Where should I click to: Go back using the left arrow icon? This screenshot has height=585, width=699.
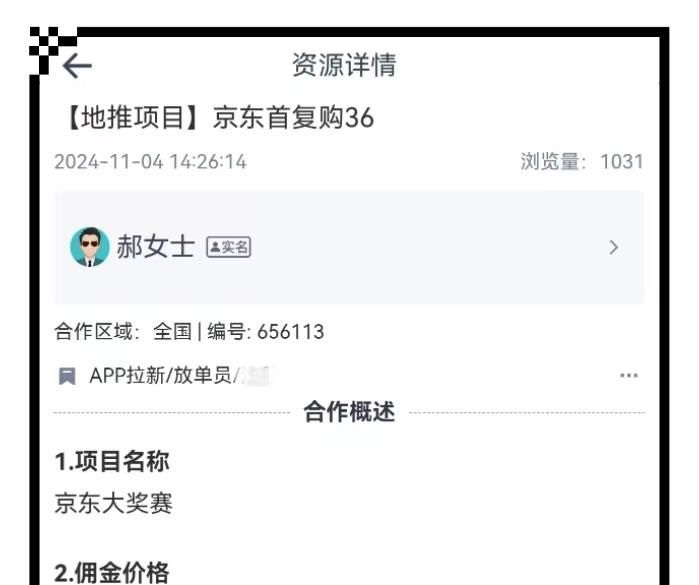coord(77,66)
